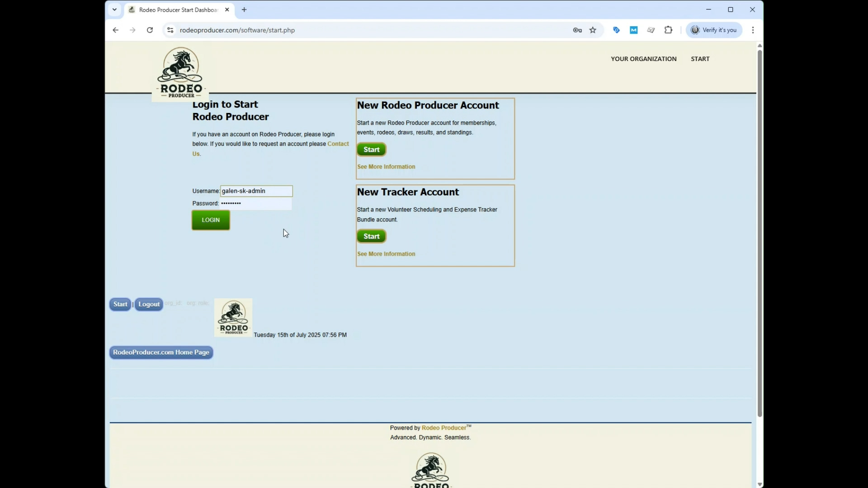868x488 pixels.
Task: Start a New Rodeo Producer Account
Action: 371,150
